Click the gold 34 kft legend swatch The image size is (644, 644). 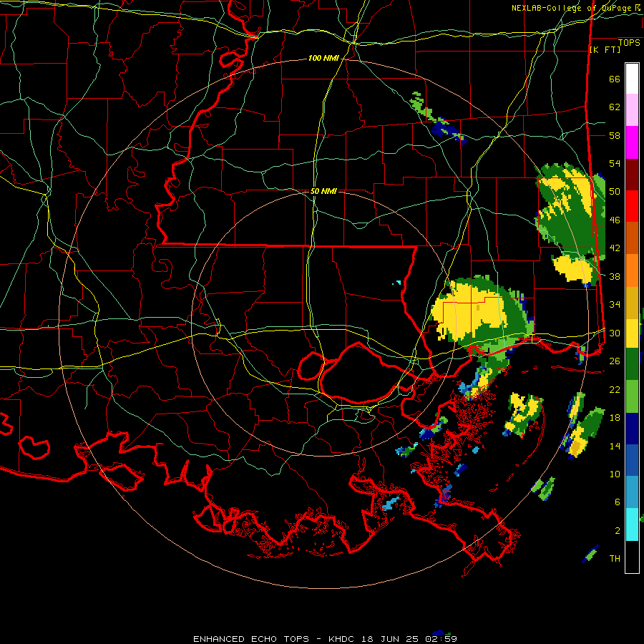click(x=632, y=303)
